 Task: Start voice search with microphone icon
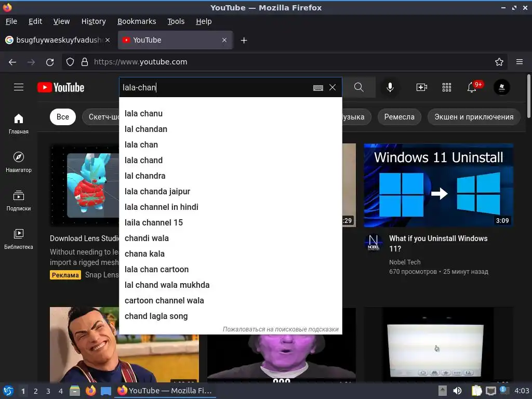[390, 87]
